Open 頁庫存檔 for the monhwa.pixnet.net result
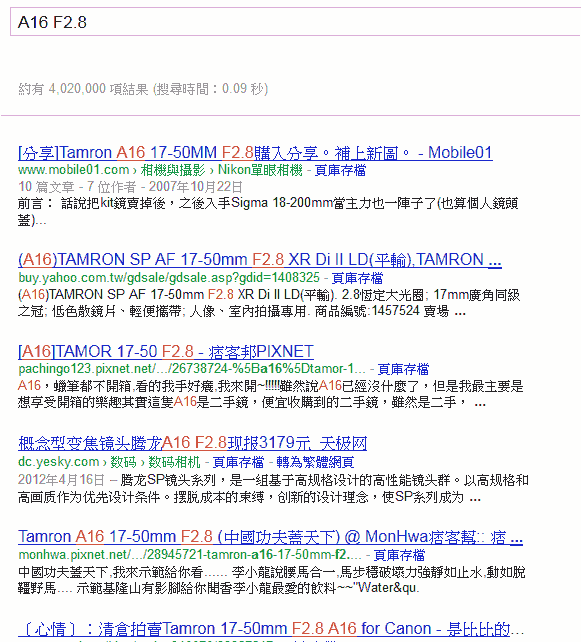 pos(399,555)
